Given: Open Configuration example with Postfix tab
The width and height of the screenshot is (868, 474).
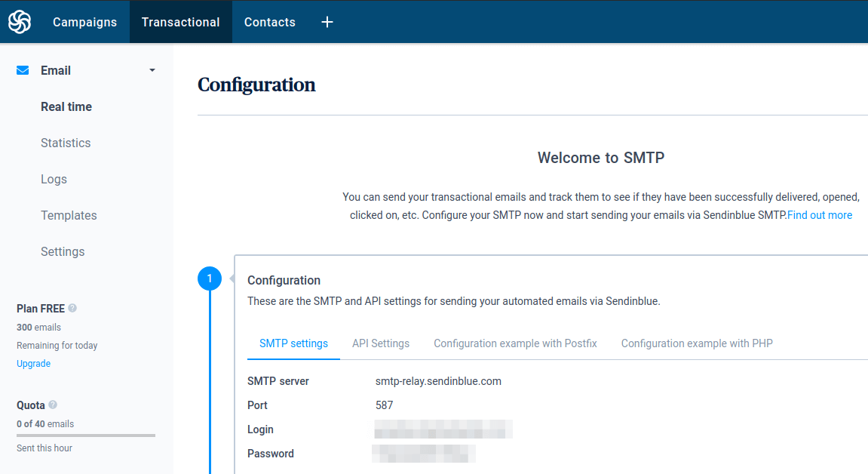Looking at the screenshot, I should pyautogui.click(x=515, y=343).
